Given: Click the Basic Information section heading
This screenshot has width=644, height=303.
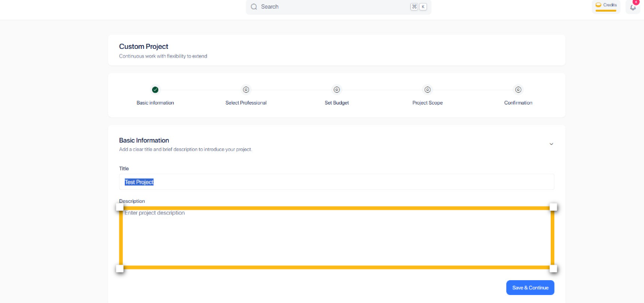Looking at the screenshot, I should point(144,140).
